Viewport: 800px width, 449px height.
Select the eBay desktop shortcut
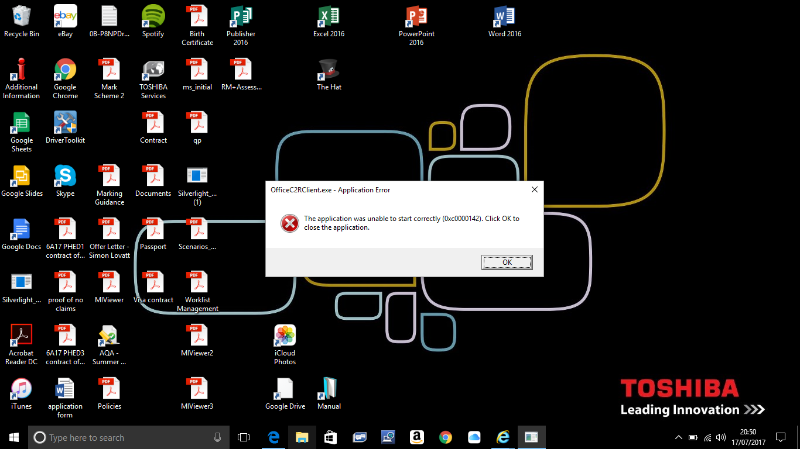65,20
